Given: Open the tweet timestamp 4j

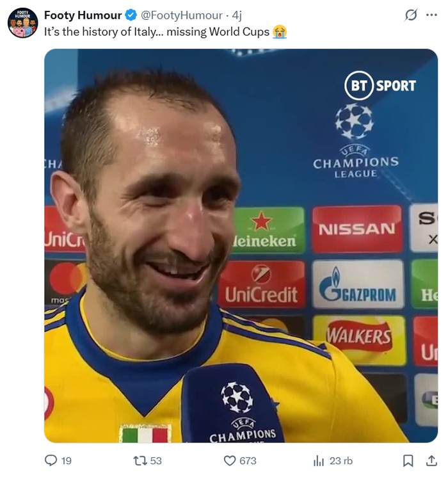Looking at the screenshot, I should tap(237, 15).
